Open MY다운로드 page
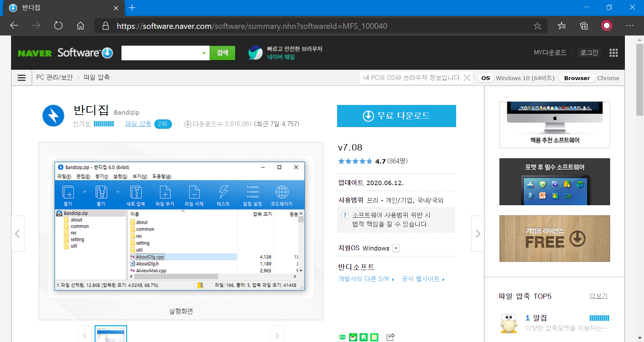 pyautogui.click(x=550, y=53)
